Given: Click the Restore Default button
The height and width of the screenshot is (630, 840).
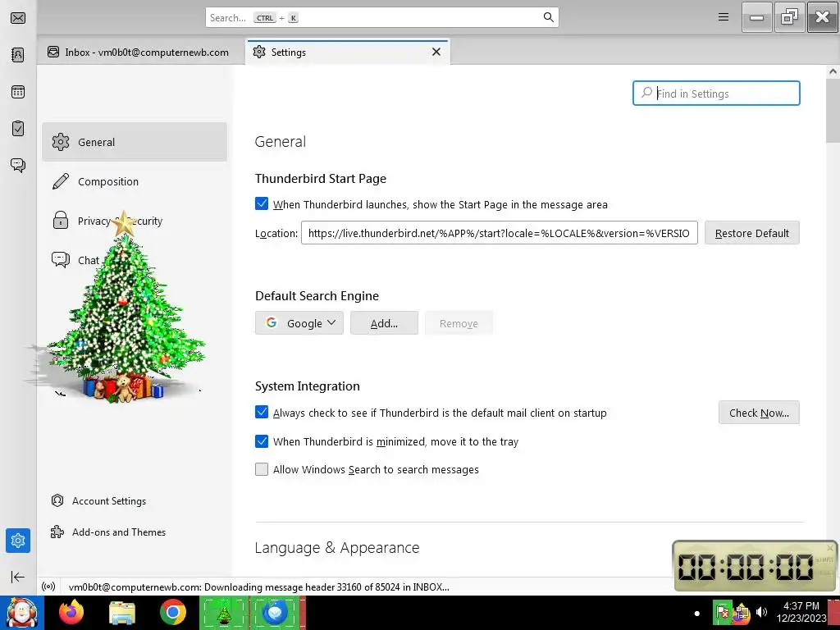Looking at the screenshot, I should pyautogui.click(x=751, y=233).
